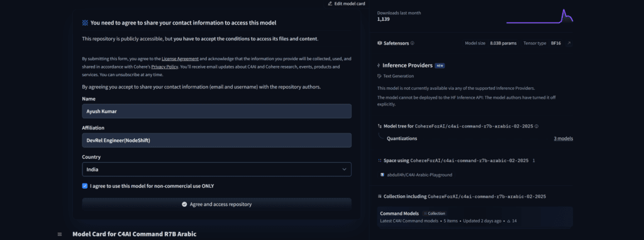The width and height of the screenshot is (644, 240).
Task: Click the 8.03B params model size value
Action: point(503,43)
